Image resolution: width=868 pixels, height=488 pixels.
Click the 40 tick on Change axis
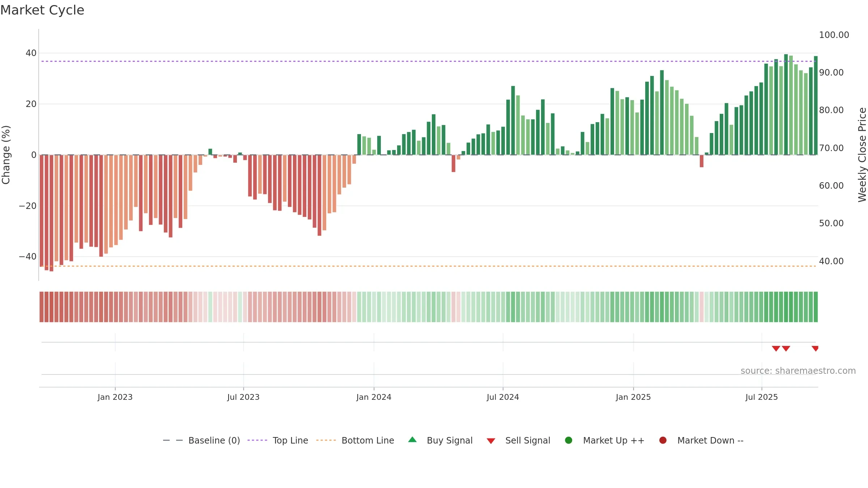point(31,53)
